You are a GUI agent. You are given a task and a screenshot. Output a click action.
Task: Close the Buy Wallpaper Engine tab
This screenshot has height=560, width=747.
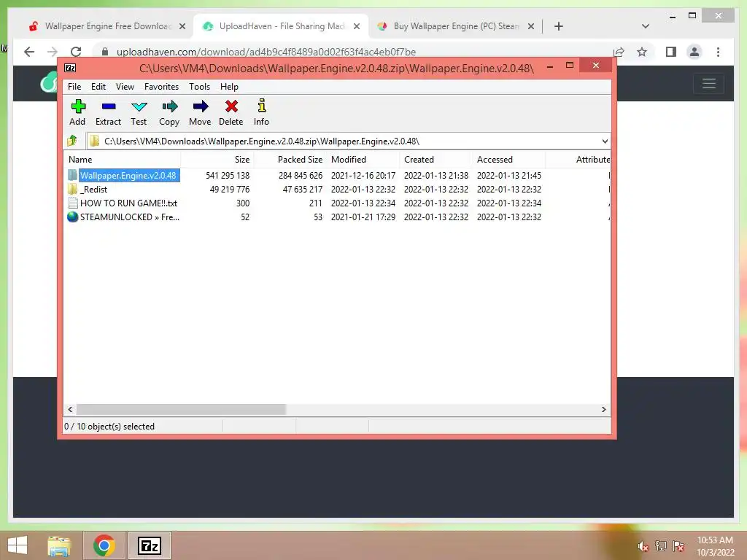click(531, 26)
